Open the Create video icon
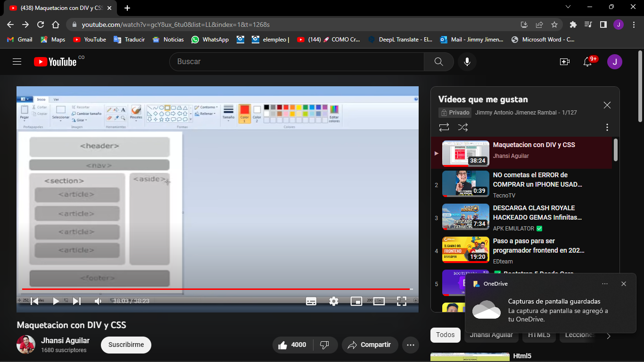 [564, 62]
